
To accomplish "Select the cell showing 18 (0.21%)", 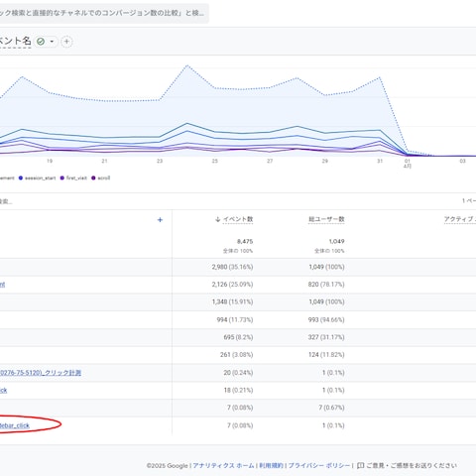I will click(238, 390).
